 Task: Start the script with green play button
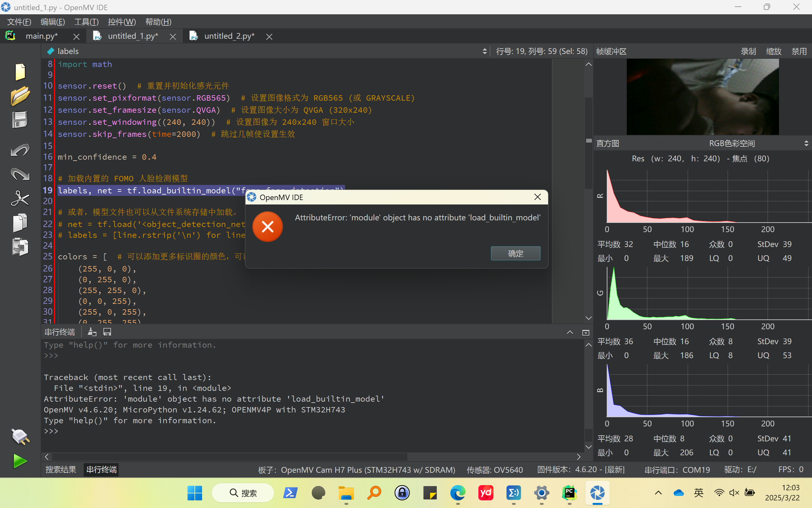20,461
